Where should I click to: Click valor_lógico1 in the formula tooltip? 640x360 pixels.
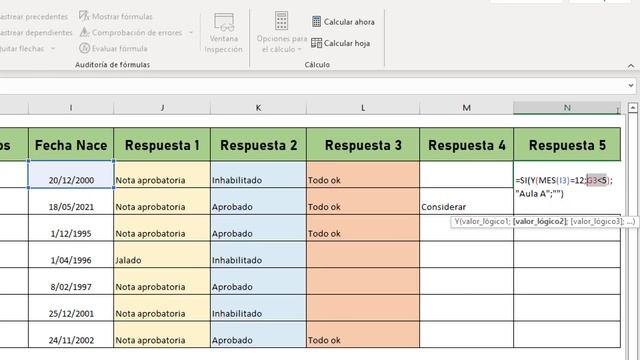(485, 222)
